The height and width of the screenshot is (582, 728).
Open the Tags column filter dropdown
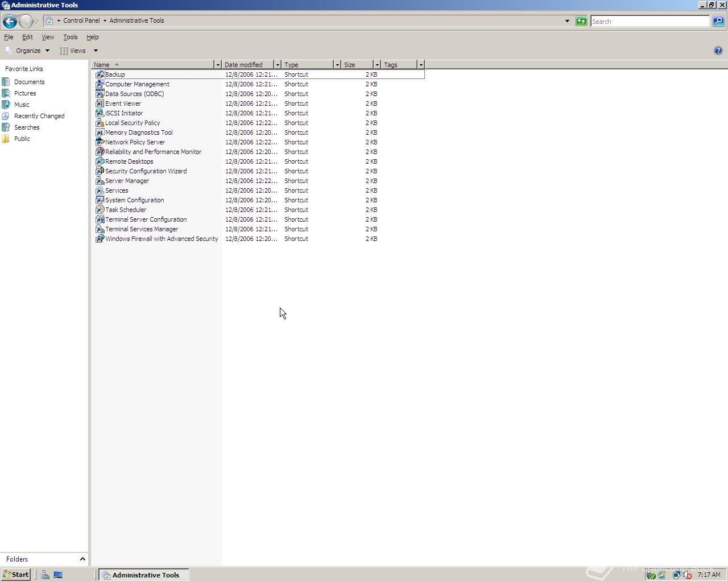pos(421,65)
